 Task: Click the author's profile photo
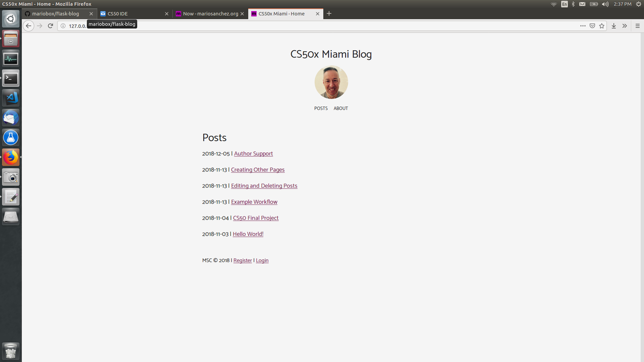click(x=331, y=82)
